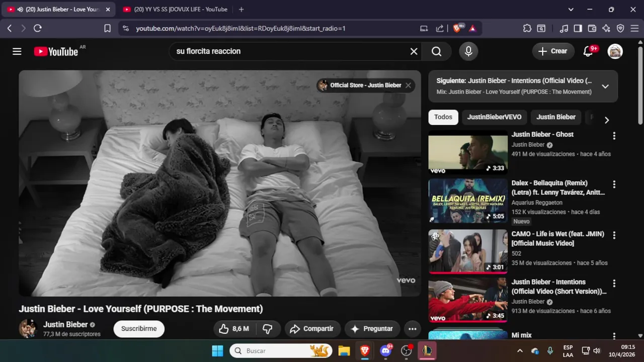This screenshot has width=644, height=362.
Task: Select the Todos filter chip
Action: (443, 117)
